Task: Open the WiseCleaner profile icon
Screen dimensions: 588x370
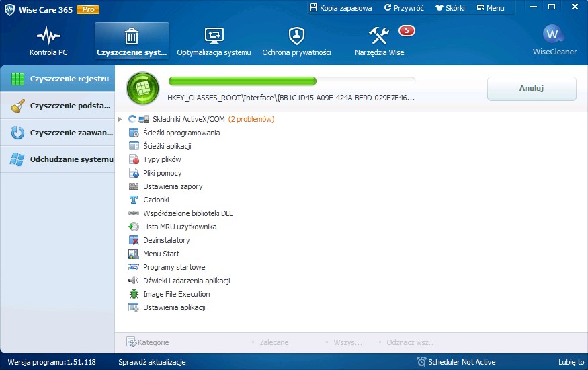Action: 553,34
